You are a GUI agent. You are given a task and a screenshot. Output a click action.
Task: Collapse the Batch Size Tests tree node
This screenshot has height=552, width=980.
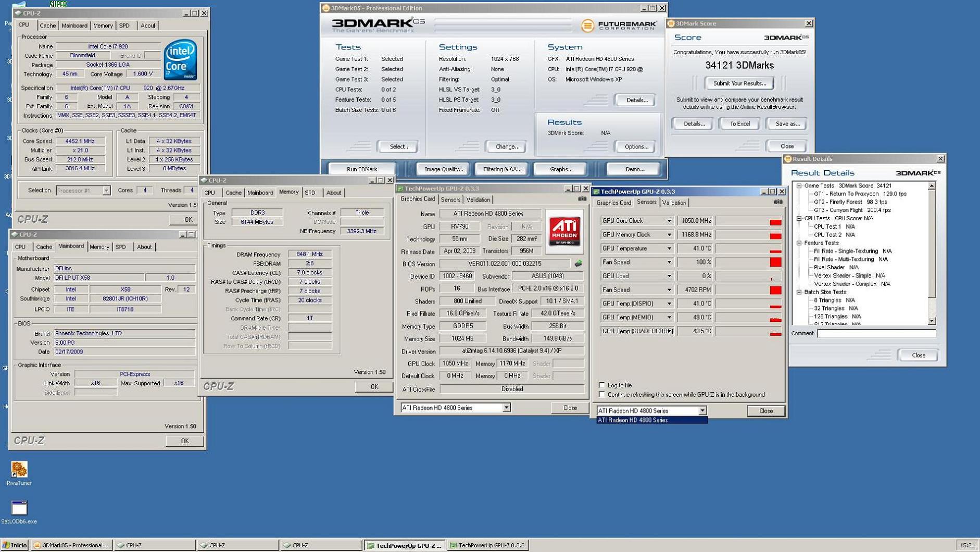[799, 292]
